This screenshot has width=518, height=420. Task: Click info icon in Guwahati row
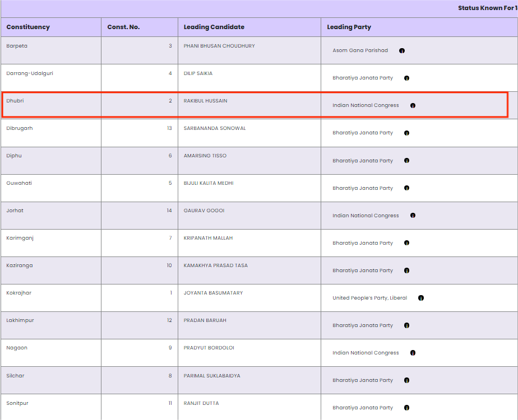coord(407,188)
